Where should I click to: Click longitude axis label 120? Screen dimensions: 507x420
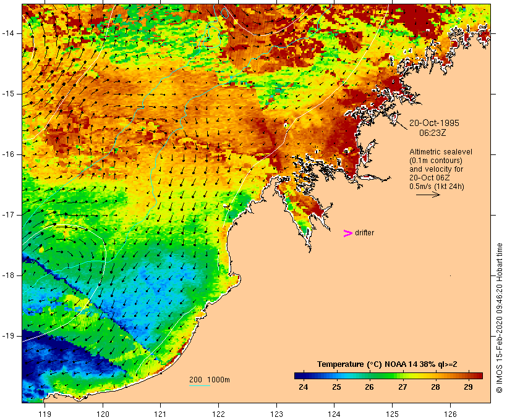[x=103, y=414]
